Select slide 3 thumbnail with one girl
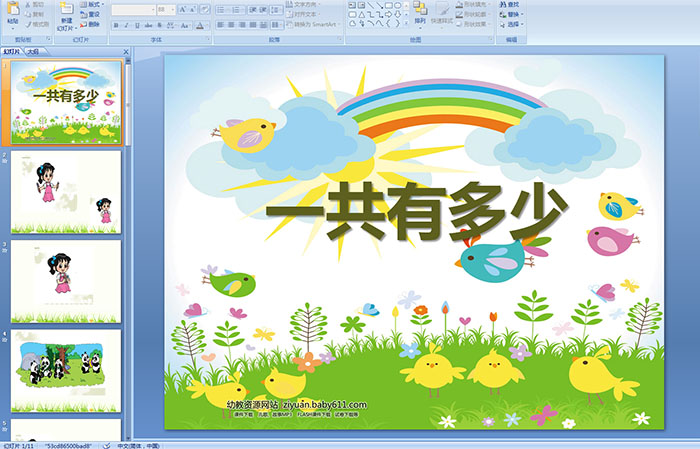Screen dimensions: 700x449 click(x=66, y=282)
